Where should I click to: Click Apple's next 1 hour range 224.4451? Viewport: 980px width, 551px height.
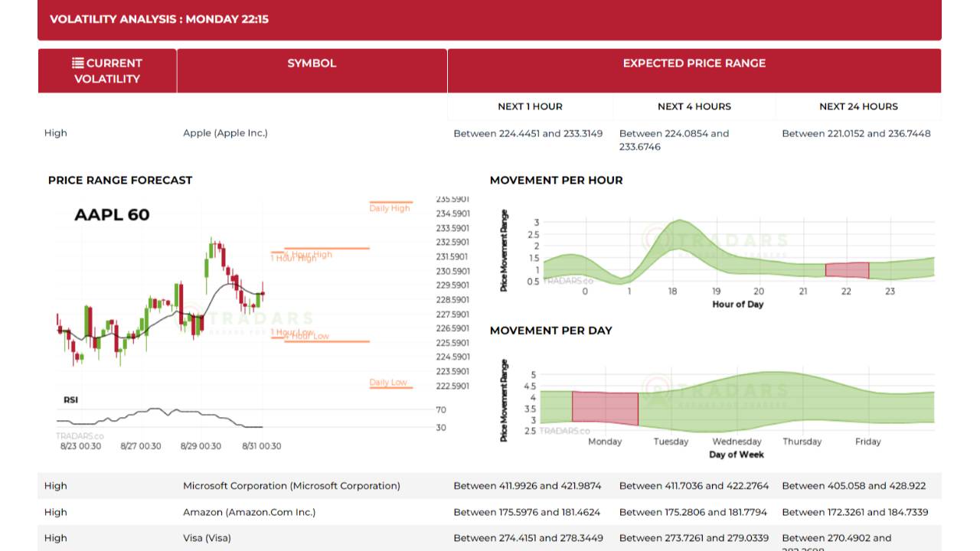click(x=528, y=133)
